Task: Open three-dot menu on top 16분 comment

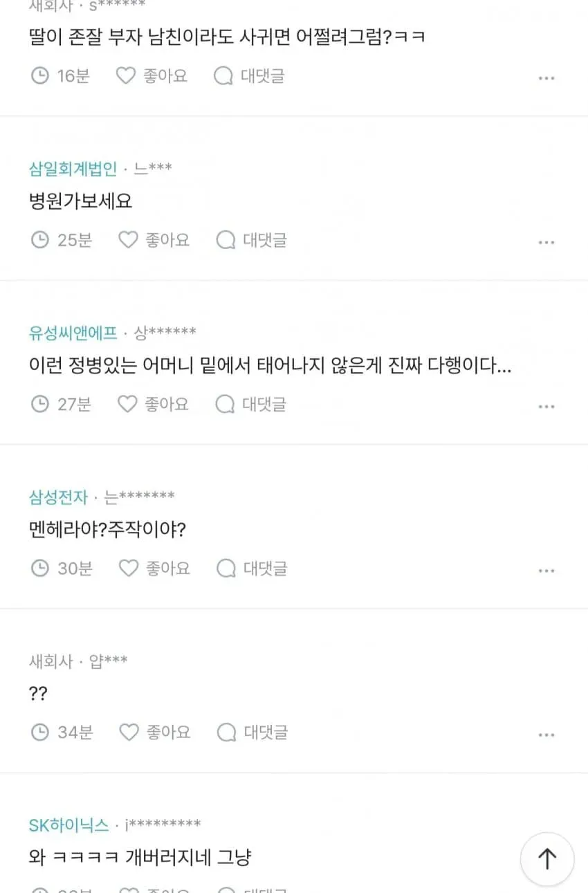Action: click(x=546, y=78)
